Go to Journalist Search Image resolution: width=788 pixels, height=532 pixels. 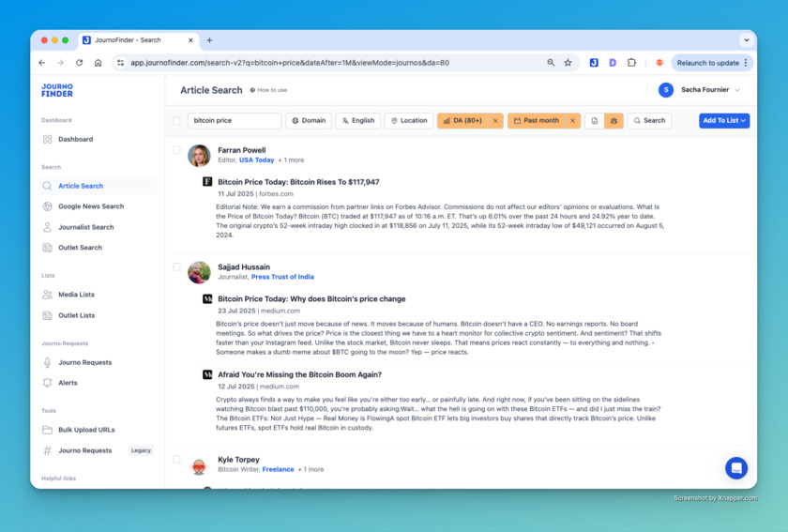click(x=86, y=227)
